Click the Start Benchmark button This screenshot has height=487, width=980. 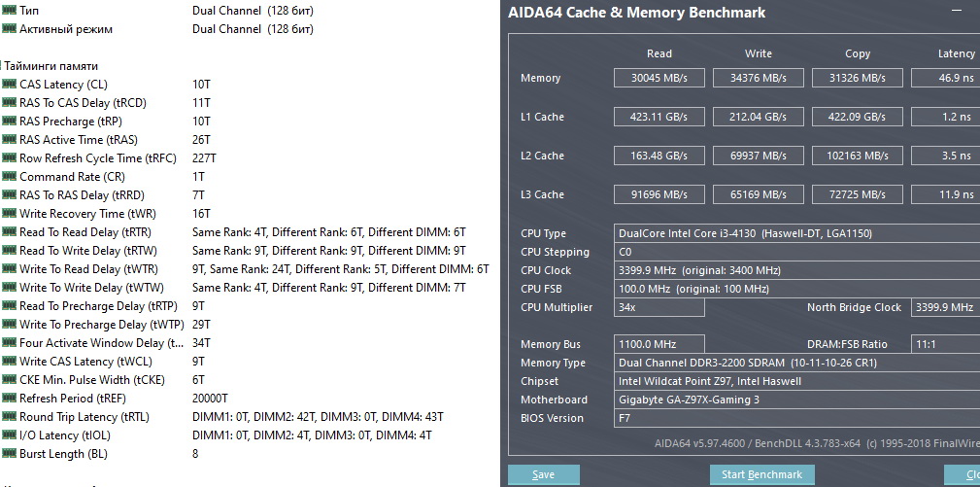(761, 474)
